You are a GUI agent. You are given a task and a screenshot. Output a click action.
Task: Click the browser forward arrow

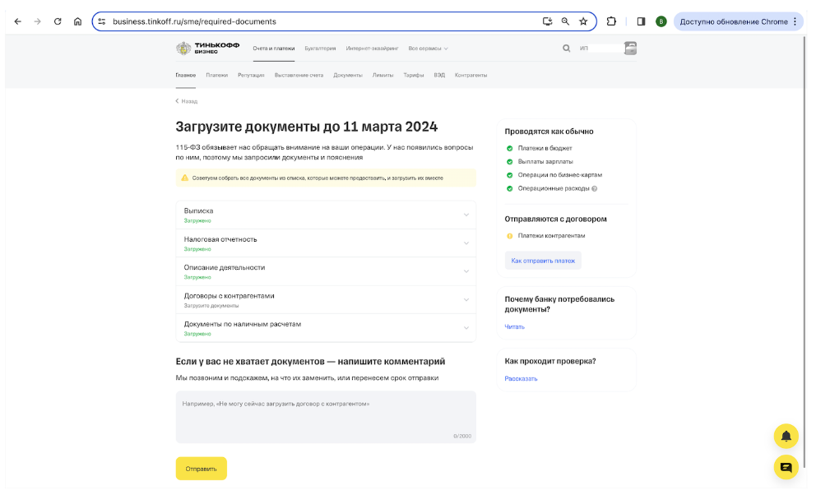click(x=38, y=21)
